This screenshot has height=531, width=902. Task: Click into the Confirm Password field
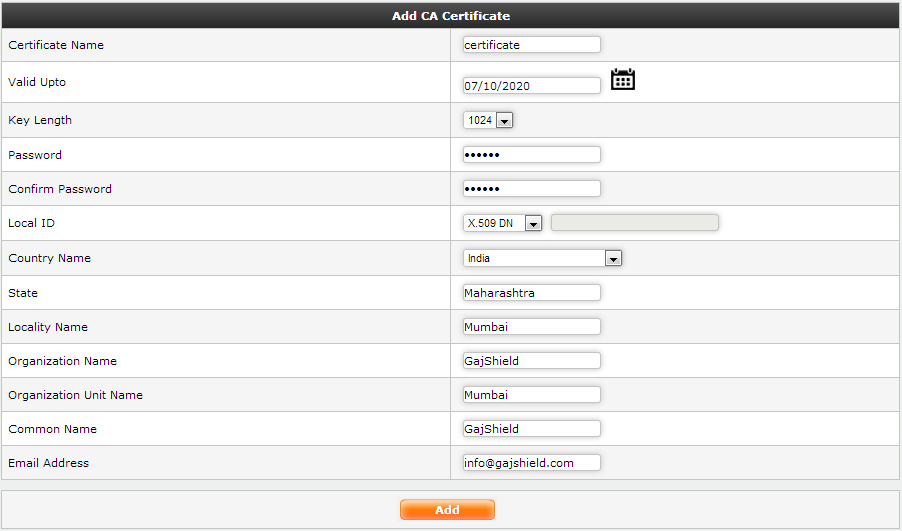(531, 189)
